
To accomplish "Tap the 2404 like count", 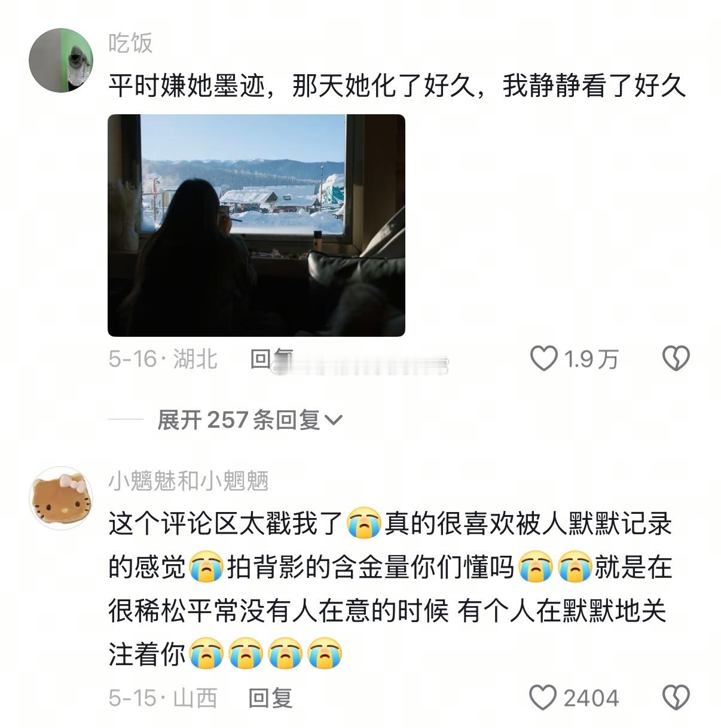I will (591, 697).
